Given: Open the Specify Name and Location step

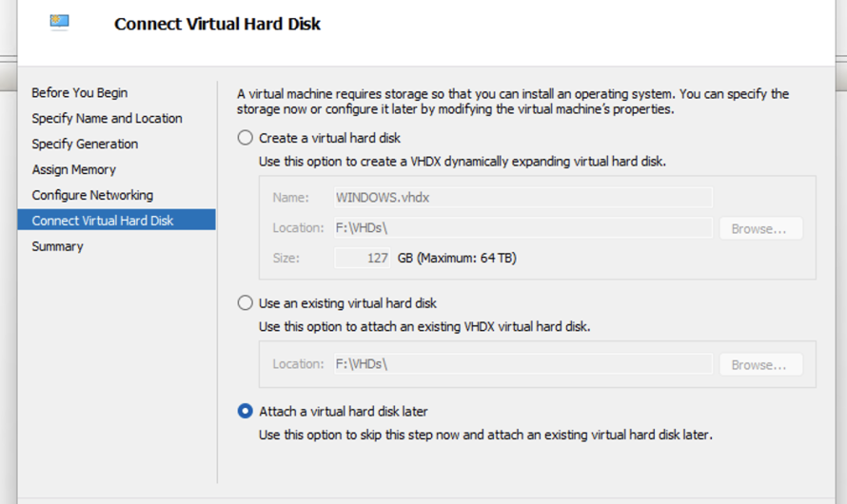Looking at the screenshot, I should [107, 118].
